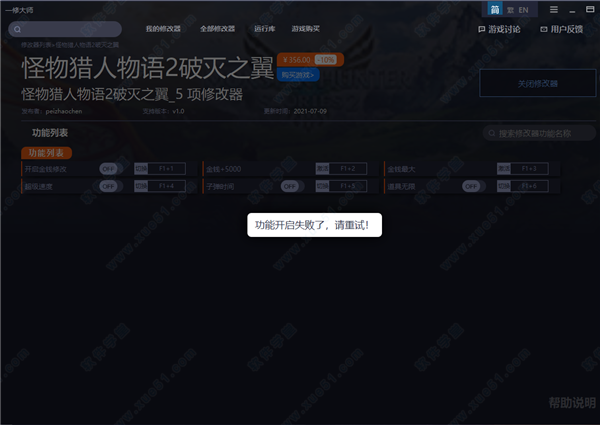Click the F1+2 hotkey field

348,169
